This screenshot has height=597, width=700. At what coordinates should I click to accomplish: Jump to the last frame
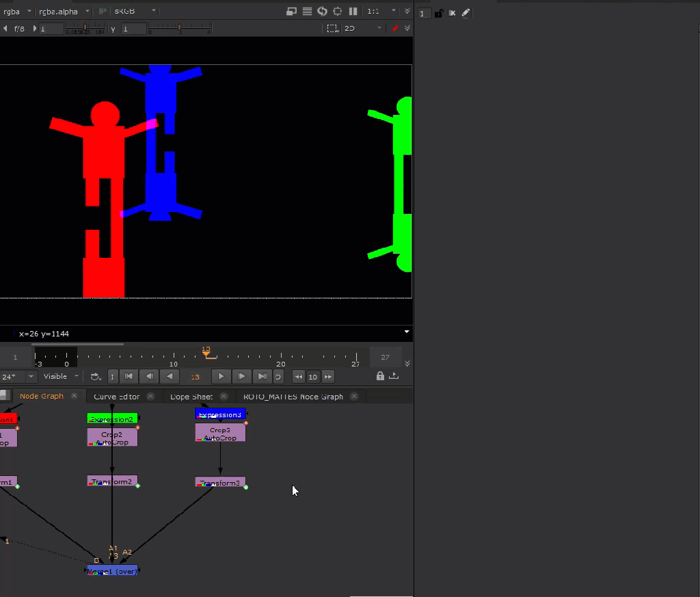click(261, 377)
